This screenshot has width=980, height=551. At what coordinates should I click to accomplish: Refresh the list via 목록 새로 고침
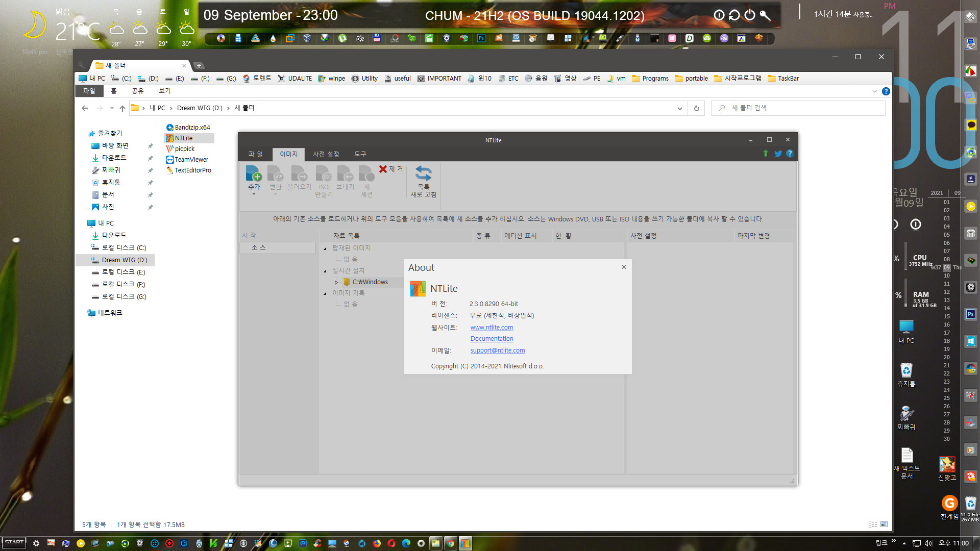(x=424, y=181)
